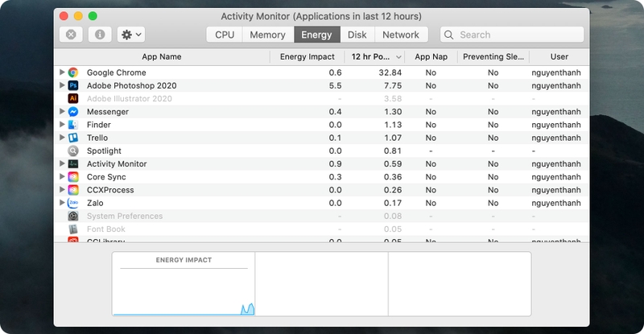Expand the Core Sync disclosure triangle
Image resolution: width=644 pixels, height=334 pixels.
[x=62, y=176]
